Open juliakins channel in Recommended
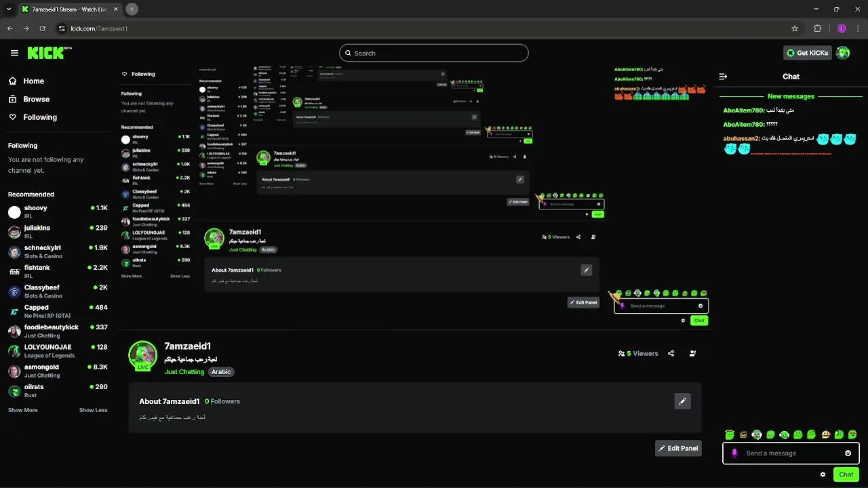 coord(58,232)
